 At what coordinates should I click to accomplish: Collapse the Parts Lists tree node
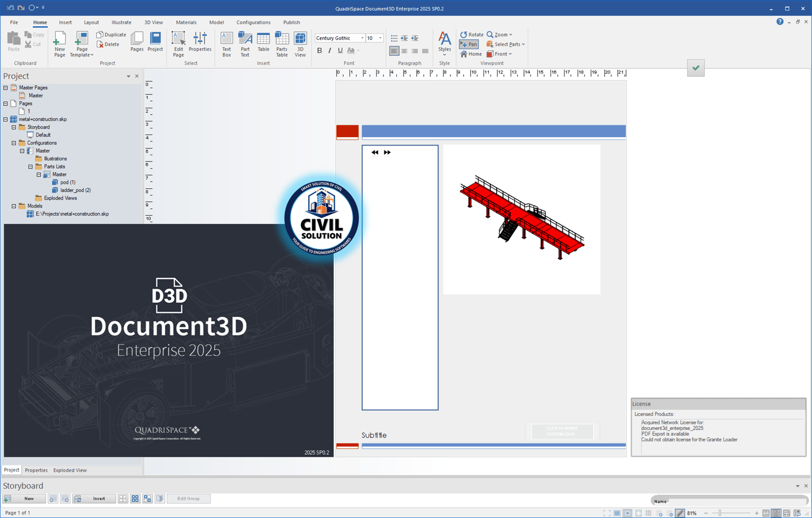[x=30, y=167]
